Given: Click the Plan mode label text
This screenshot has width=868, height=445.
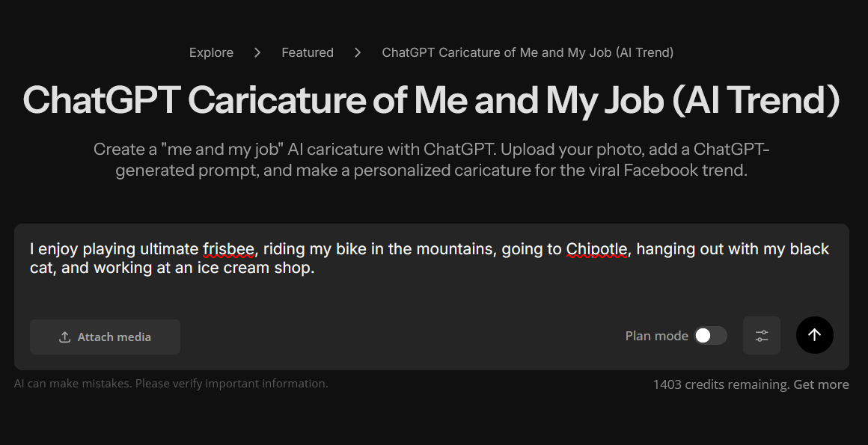Looking at the screenshot, I should (656, 336).
